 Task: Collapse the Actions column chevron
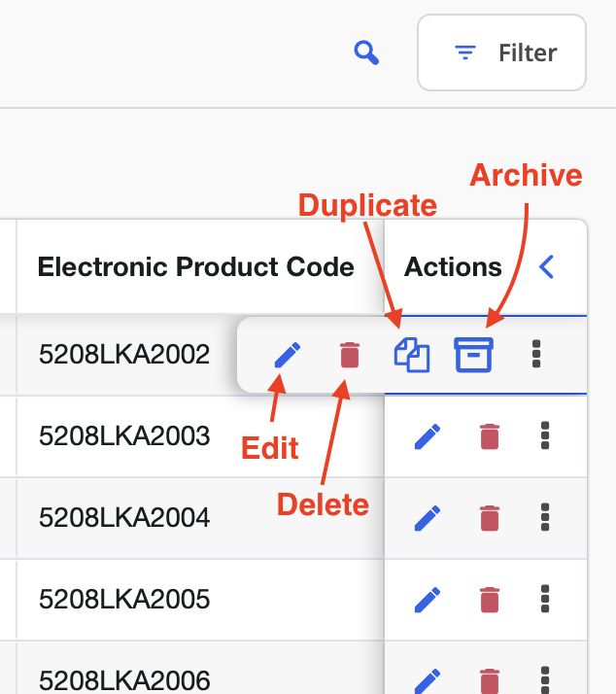pyautogui.click(x=547, y=267)
